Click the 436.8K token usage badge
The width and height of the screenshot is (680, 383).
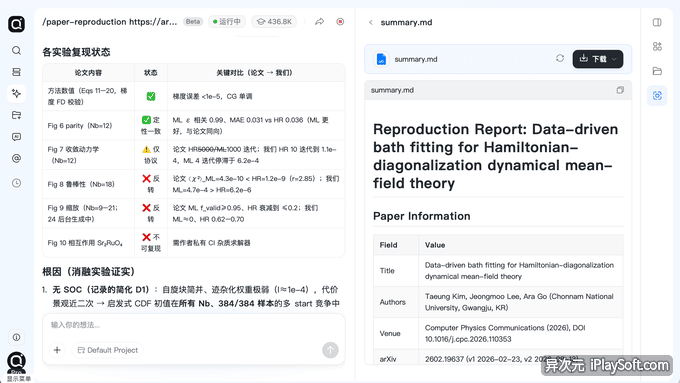point(274,22)
